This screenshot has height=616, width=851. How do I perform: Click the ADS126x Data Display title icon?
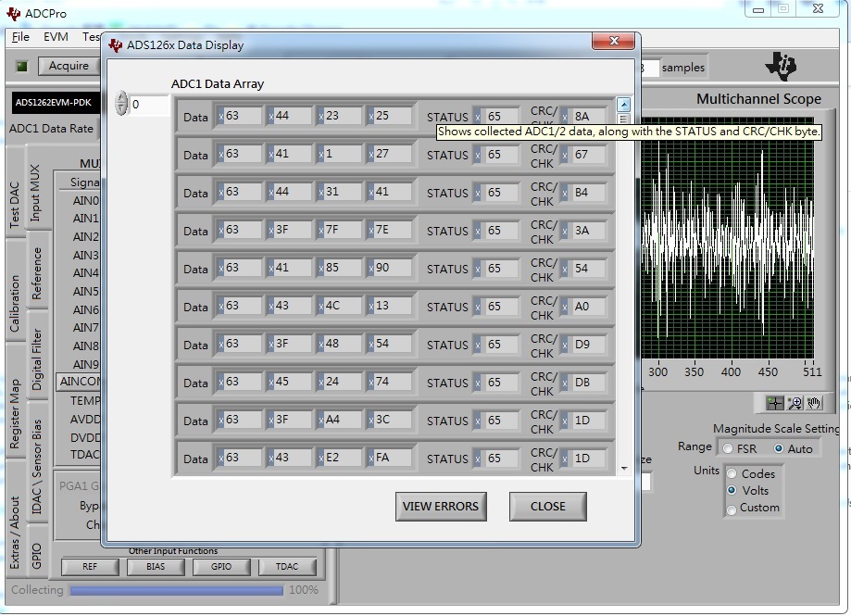coord(115,45)
